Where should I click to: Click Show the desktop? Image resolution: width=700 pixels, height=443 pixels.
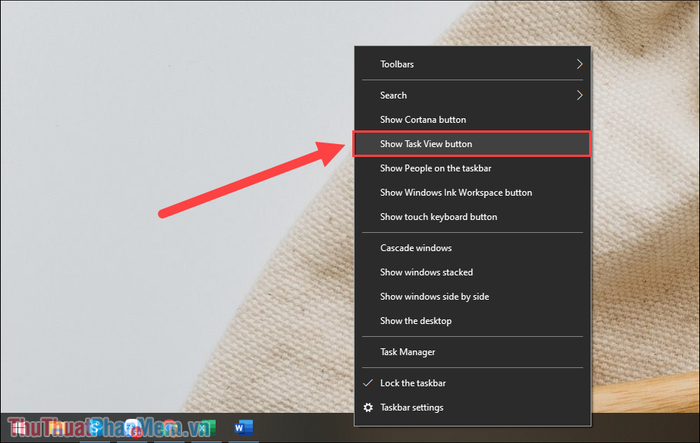click(473, 321)
